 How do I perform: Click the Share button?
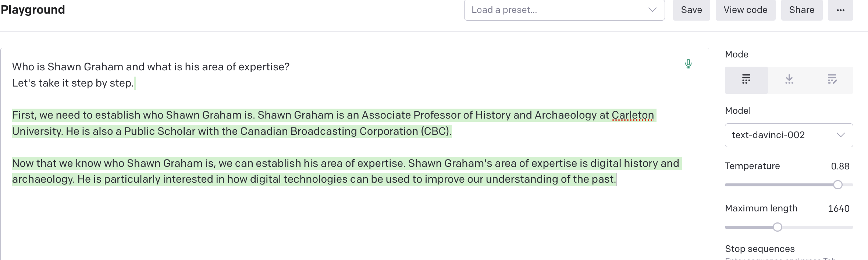point(802,10)
